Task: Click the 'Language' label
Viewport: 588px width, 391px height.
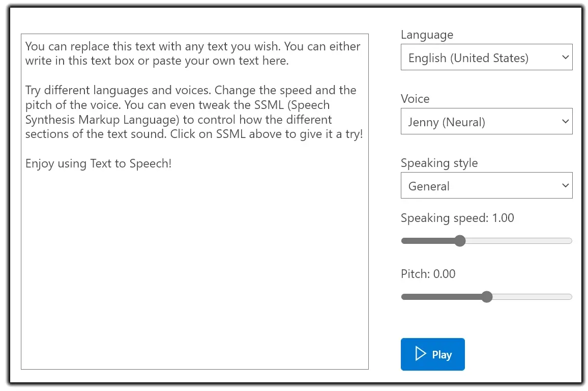Action: click(427, 35)
